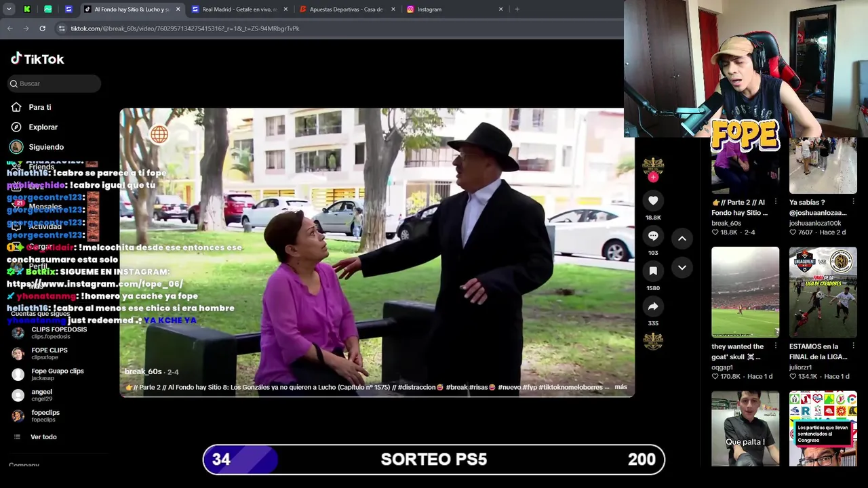
Task: Close the Instagram tab
Action: (x=500, y=9)
